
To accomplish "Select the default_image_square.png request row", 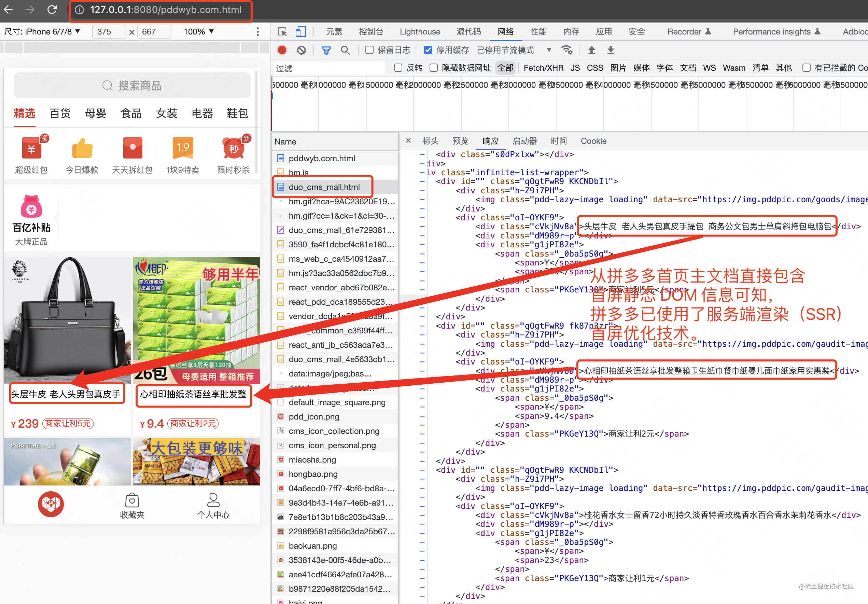I will point(335,402).
